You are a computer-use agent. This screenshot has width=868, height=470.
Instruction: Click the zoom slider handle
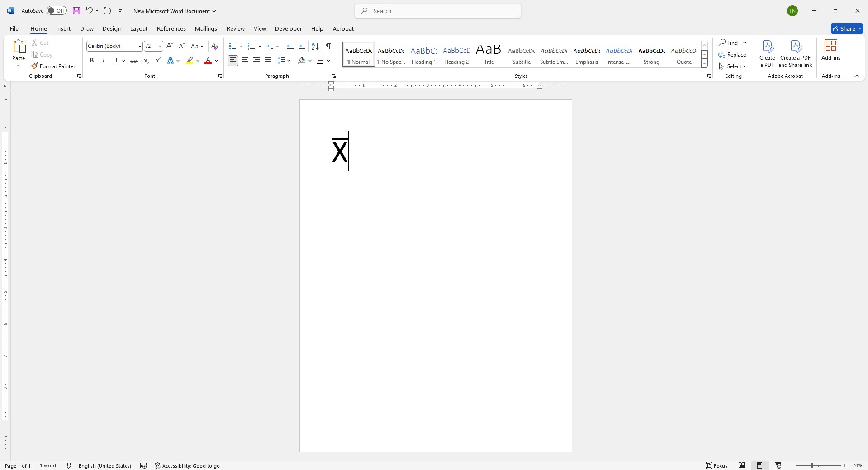pyautogui.click(x=812, y=465)
